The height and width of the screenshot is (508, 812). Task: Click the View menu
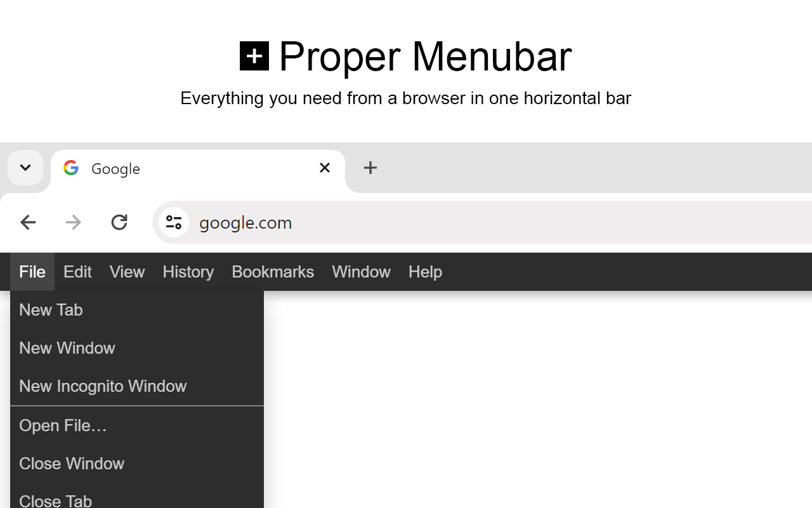coord(127,271)
